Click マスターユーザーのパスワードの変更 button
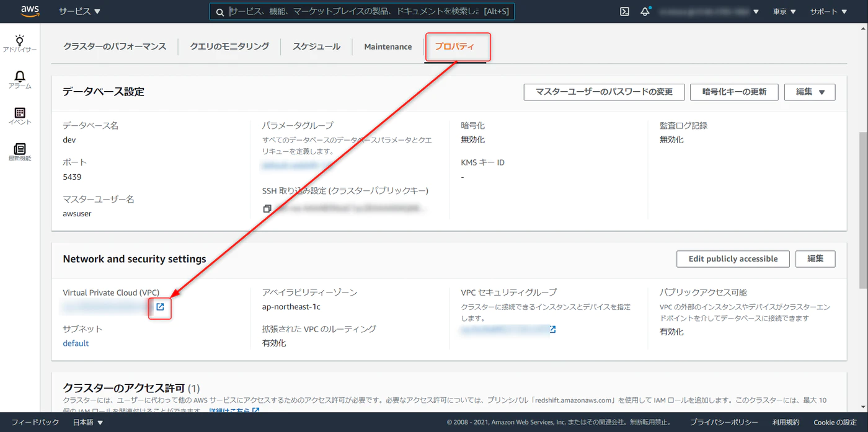This screenshot has height=432, width=868. tap(604, 92)
